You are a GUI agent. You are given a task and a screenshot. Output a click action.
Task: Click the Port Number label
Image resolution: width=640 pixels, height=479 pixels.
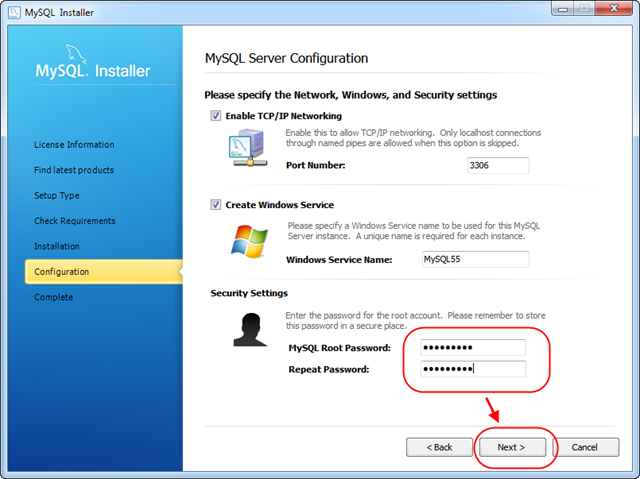point(316,165)
